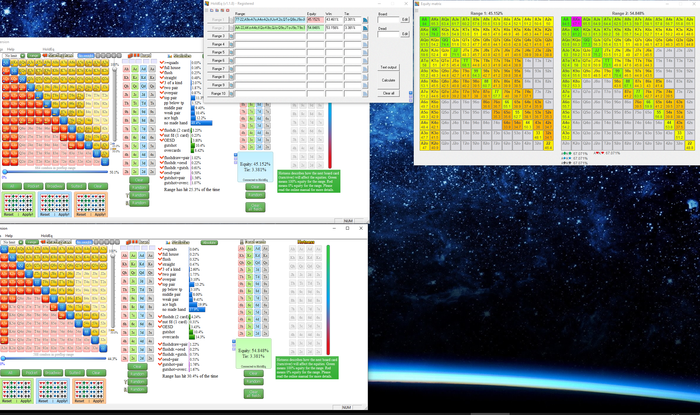Click the orange suit preset thumbnail in lower window
The image size is (700, 415).
pyautogui.click(x=89, y=391)
